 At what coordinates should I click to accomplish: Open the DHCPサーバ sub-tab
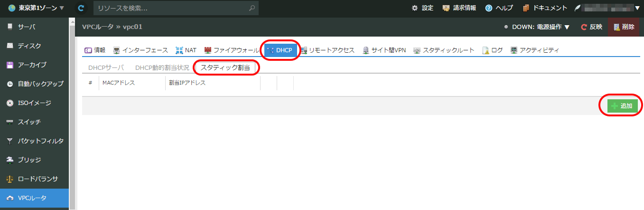coord(106,67)
